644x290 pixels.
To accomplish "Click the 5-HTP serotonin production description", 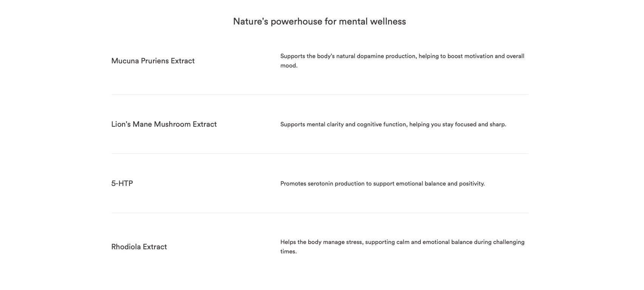I will [382, 184].
